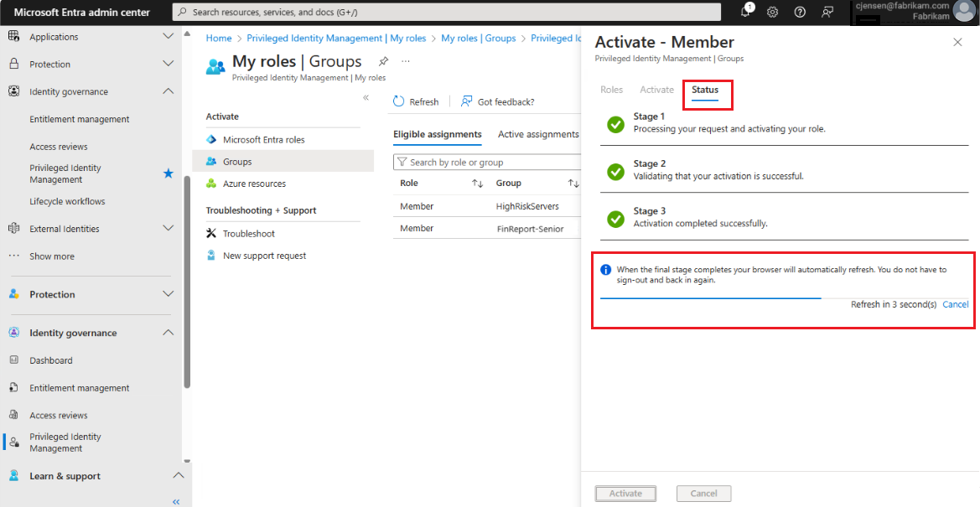Open Access reviews in lower sidebar section

tap(59, 415)
